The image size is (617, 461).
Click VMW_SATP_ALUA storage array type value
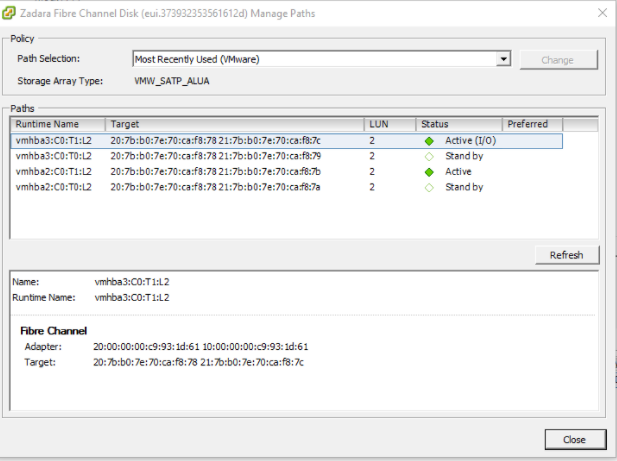pos(172,81)
